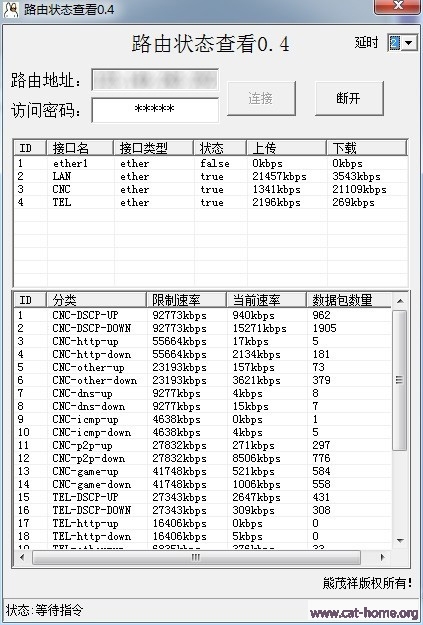Click the 15271kbps current rate cell
The image size is (423, 625).
(x=260, y=328)
